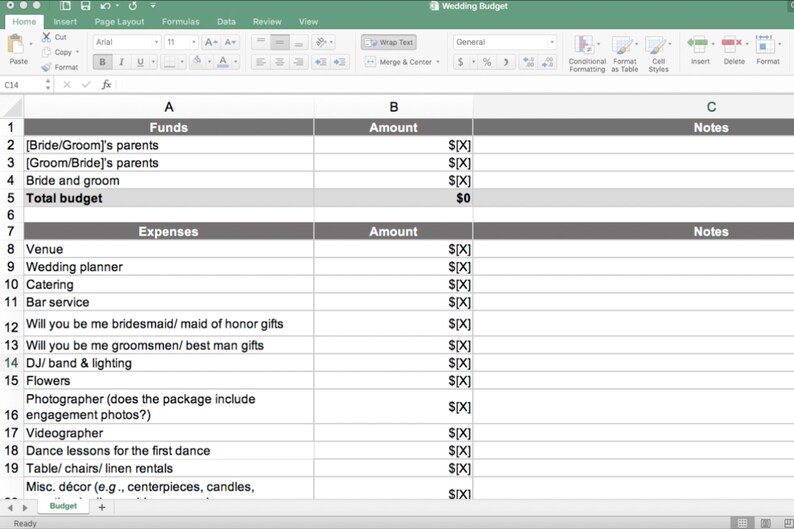The width and height of the screenshot is (794, 529).
Task: Apply currency dollar format
Action: (x=460, y=62)
